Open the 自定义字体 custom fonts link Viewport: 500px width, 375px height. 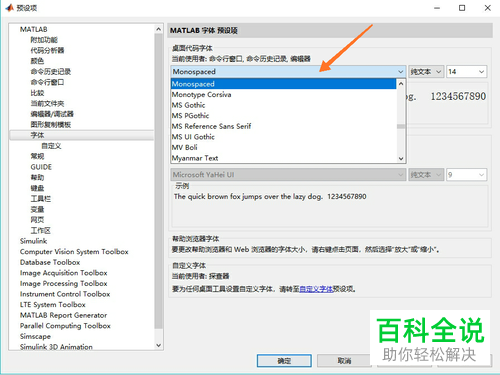316,289
